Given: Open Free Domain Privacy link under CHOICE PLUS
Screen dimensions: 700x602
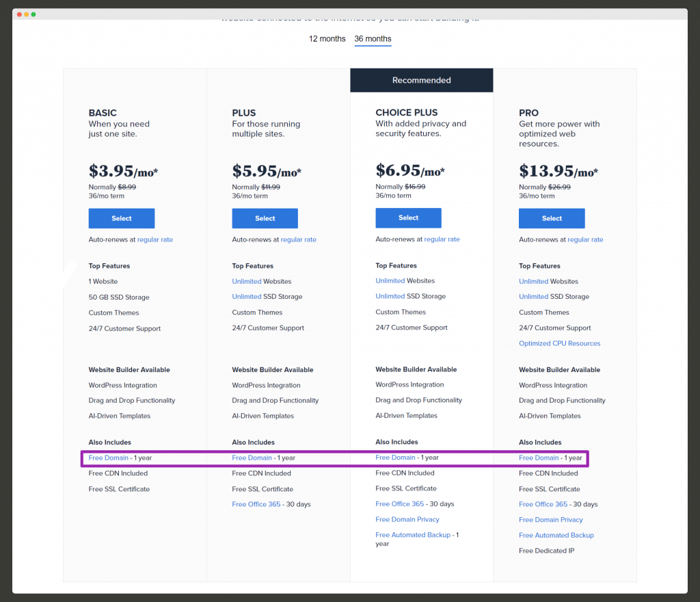Looking at the screenshot, I should [407, 520].
